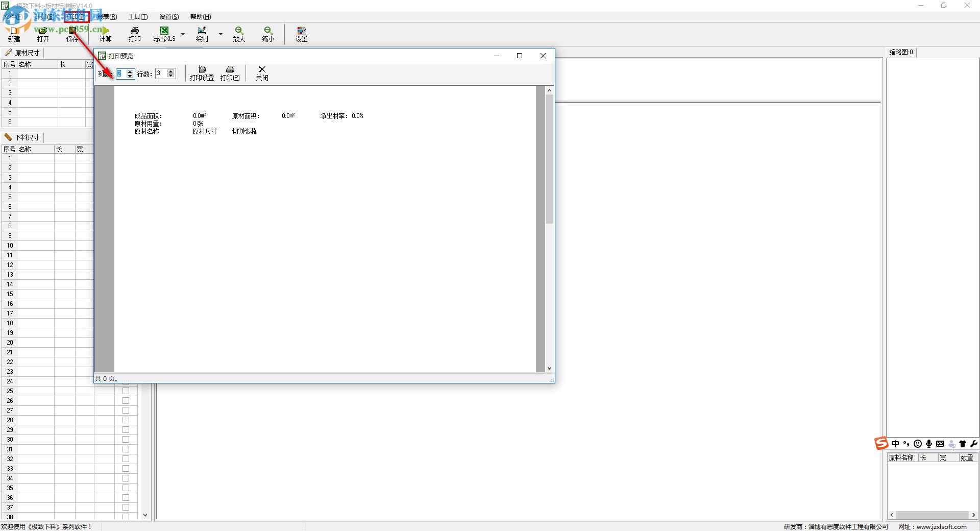Tick the checkbox in cutting-size row 28
Image resolution: width=980 pixels, height=531 pixels.
pos(126,420)
